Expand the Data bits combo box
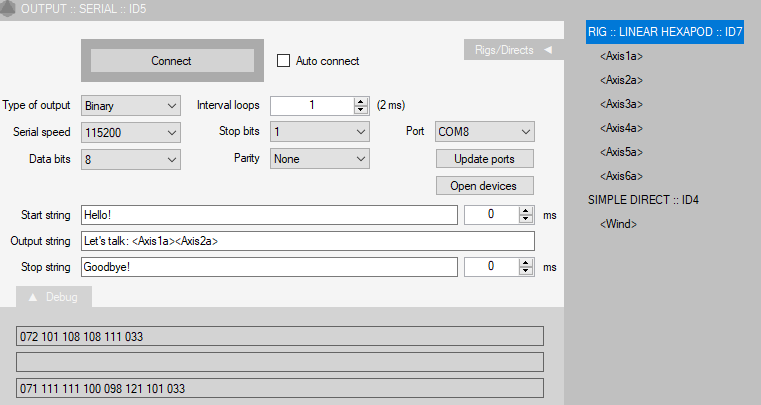The image size is (761, 405). [131, 159]
